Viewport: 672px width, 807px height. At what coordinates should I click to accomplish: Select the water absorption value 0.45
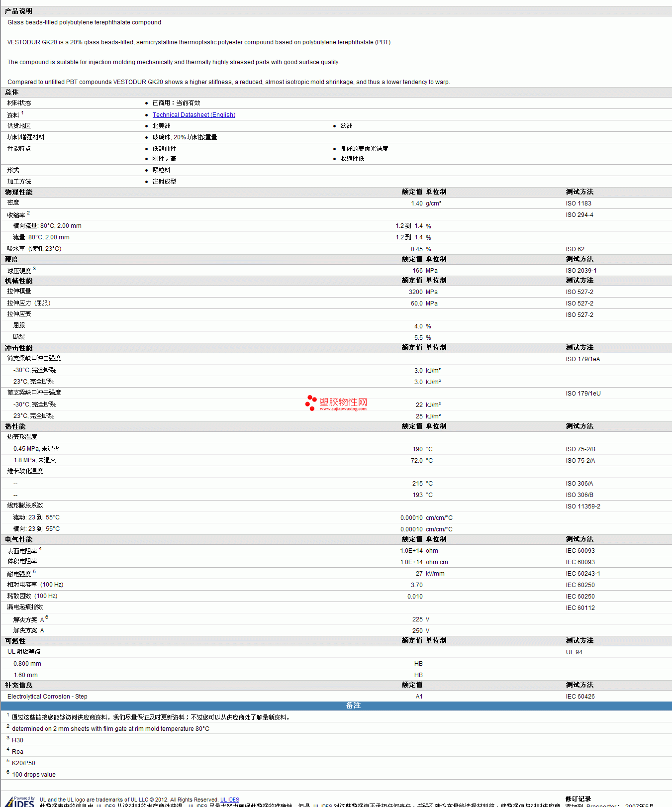(417, 249)
